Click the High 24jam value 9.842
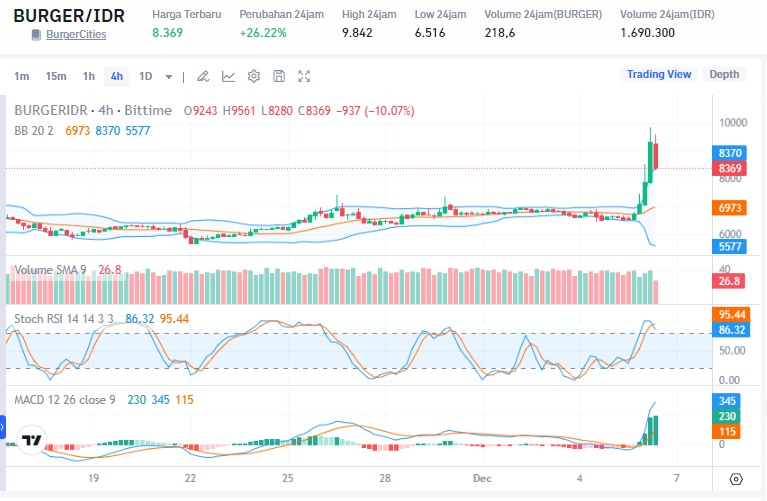This screenshot has height=501, width=767. click(357, 33)
